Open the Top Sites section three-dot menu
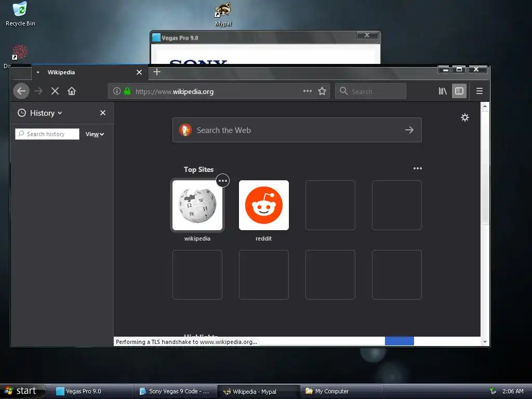Viewport: 532px width, 399px height. coord(418,168)
